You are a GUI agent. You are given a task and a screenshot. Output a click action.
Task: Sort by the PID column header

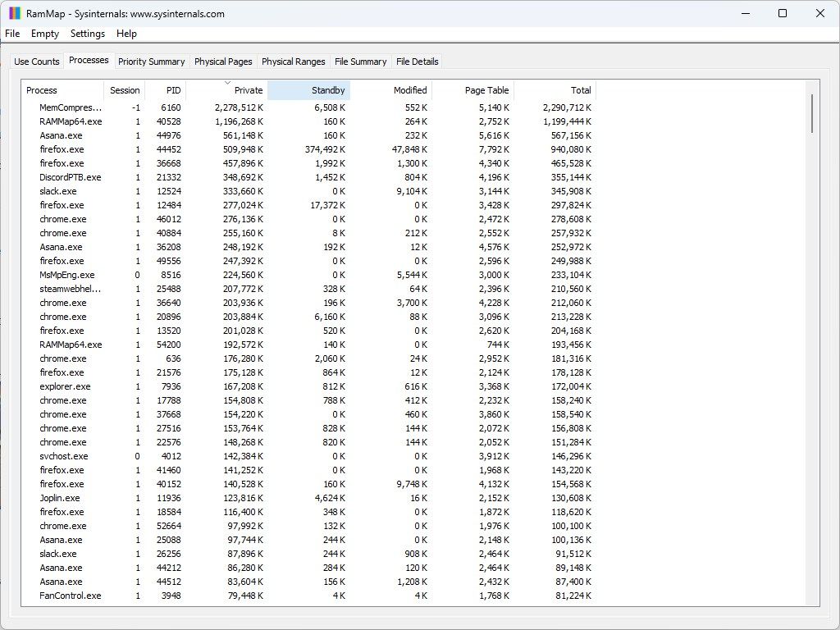point(166,90)
